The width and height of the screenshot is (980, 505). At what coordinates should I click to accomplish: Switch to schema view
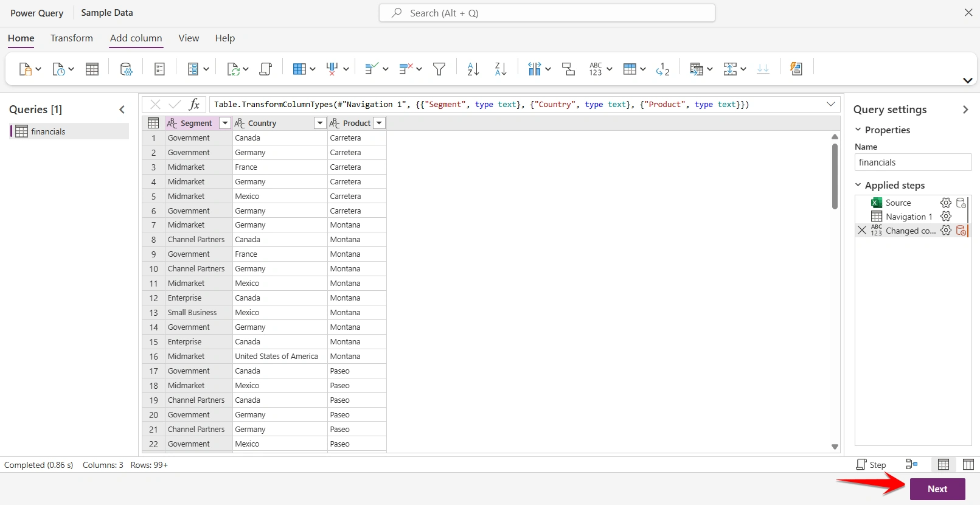tap(968, 465)
